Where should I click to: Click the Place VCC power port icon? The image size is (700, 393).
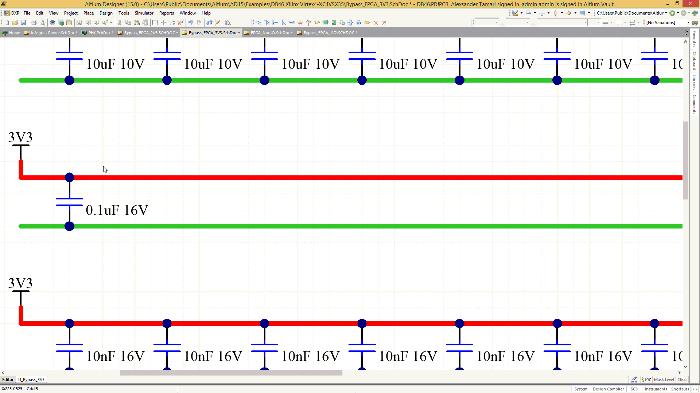click(308, 22)
